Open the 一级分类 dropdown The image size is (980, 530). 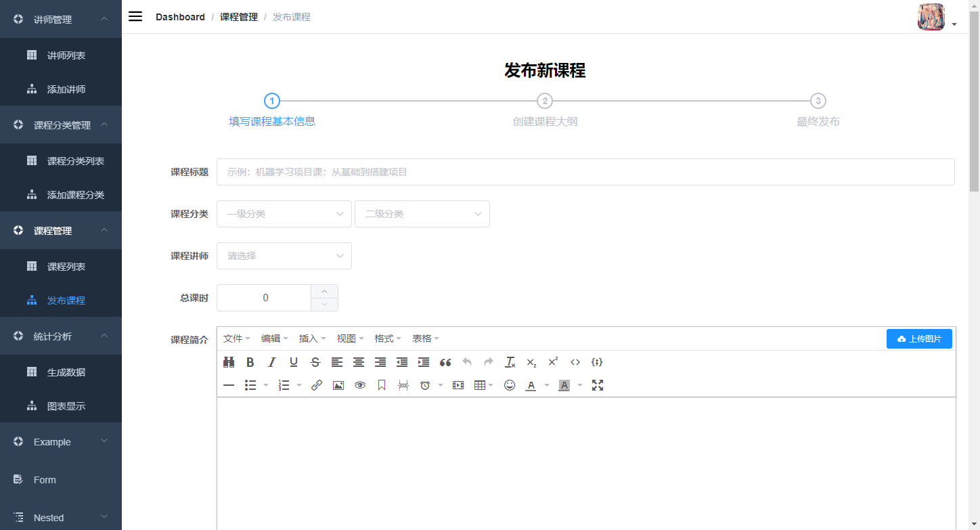coord(284,214)
